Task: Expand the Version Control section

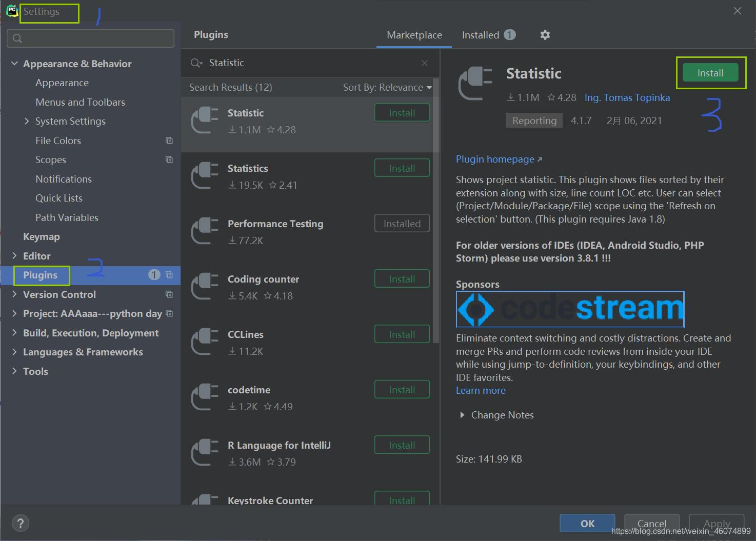Action: (x=14, y=294)
